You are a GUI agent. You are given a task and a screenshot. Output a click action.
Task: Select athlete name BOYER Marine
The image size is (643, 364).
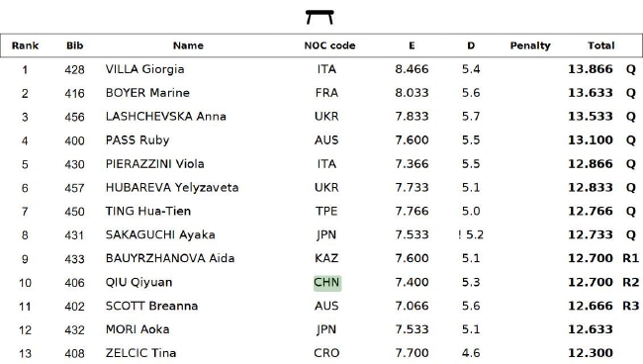(147, 93)
